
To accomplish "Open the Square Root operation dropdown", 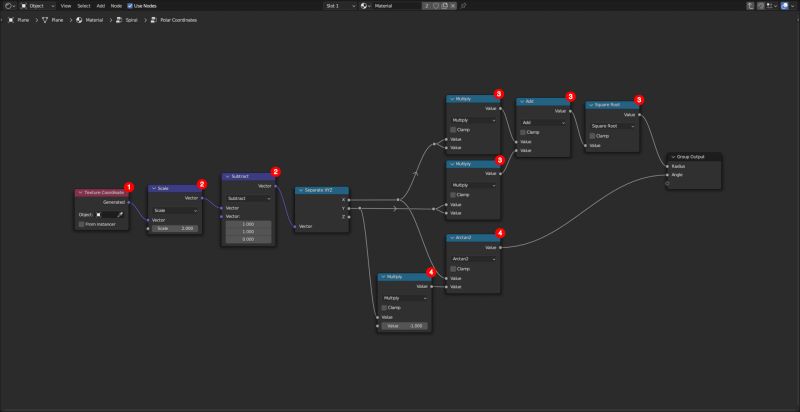I will click(x=612, y=126).
